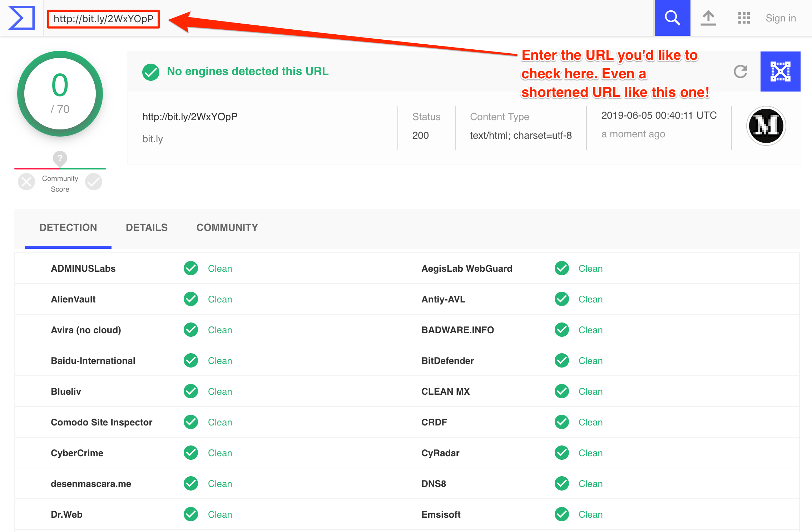Image resolution: width=812 pixels, height=532 pixels.
Task: Click the 2019-06-05 00:40:11 UTC timestamp
Action: (659, 115)
